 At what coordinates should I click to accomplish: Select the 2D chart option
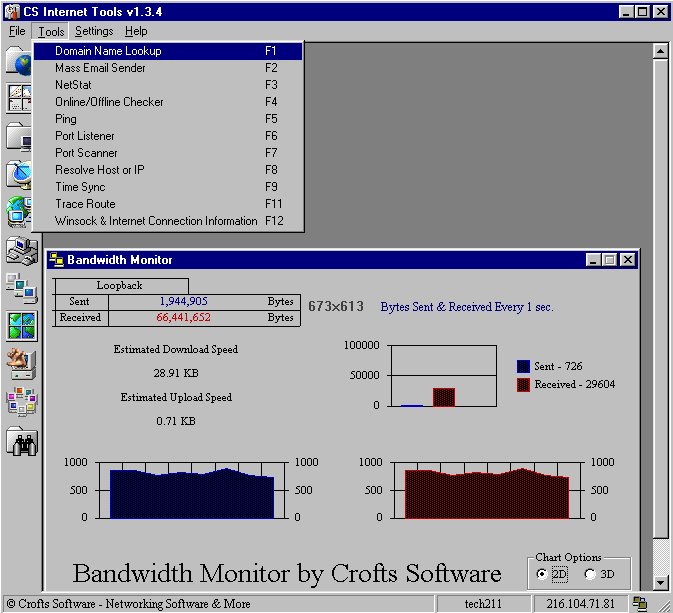pyautogui.click(x=543, y=574)
